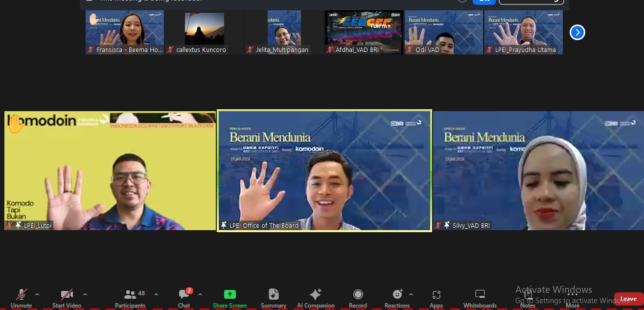
Task: Open the Reactions picker
Action: (x=397, y=297)
